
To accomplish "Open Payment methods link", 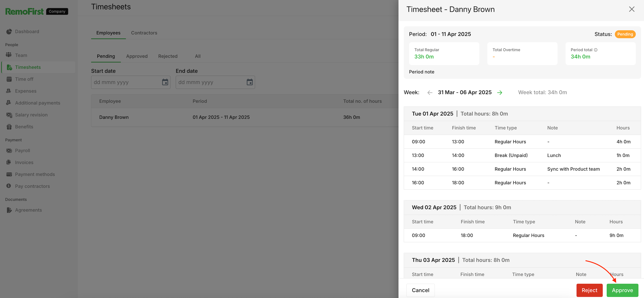I will pyautogui.click(x=35, y=174).
